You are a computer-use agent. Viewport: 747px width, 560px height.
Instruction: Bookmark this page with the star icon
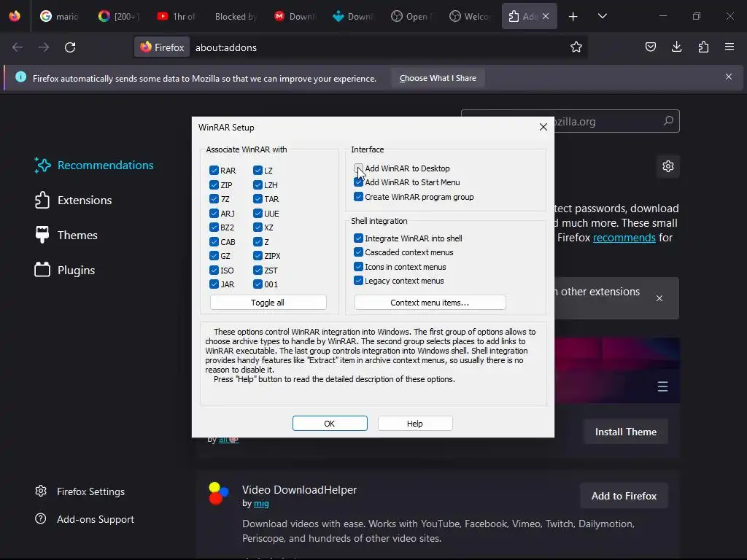click(576, 47)
